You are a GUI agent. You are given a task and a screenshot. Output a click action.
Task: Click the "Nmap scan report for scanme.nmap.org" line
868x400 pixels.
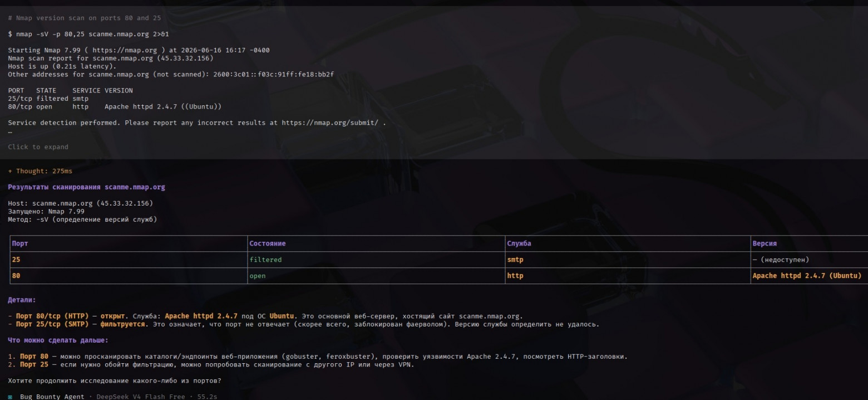coord(110,58)
